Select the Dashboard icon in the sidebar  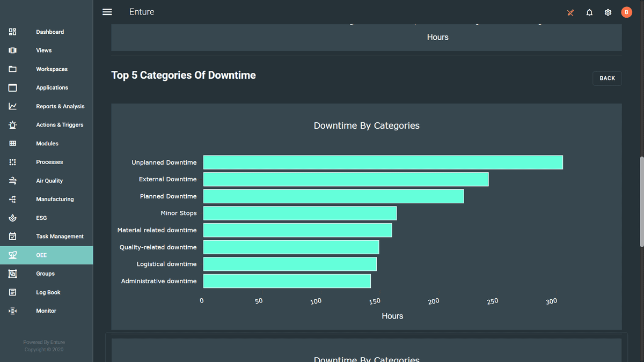coord(12,32)
